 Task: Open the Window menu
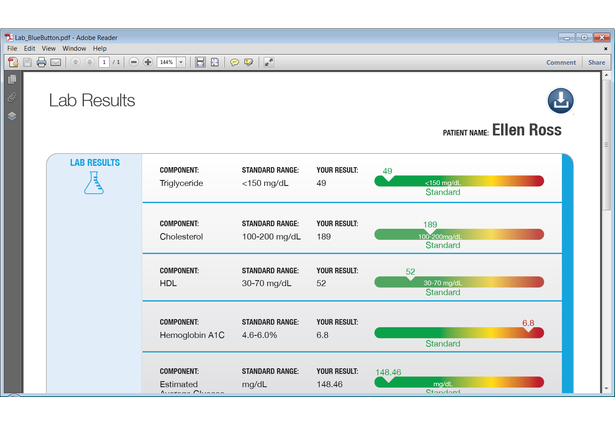coord(74,48)
